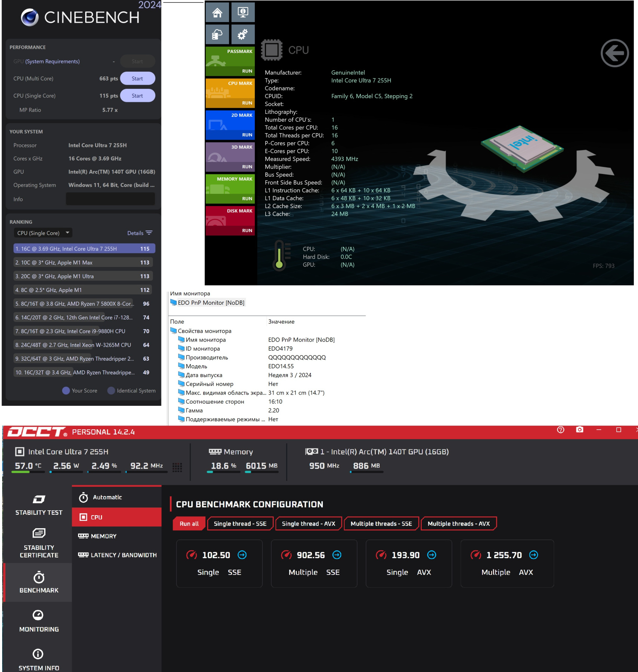Open OCCT core grid icon beside CPU frequency

177,467
